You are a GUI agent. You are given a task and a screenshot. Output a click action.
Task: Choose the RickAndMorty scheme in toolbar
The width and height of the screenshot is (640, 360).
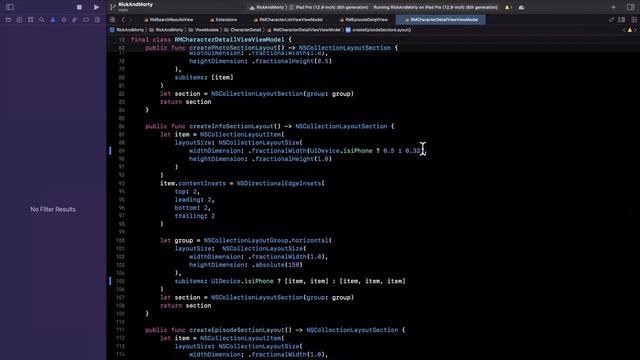pos(267,7)
